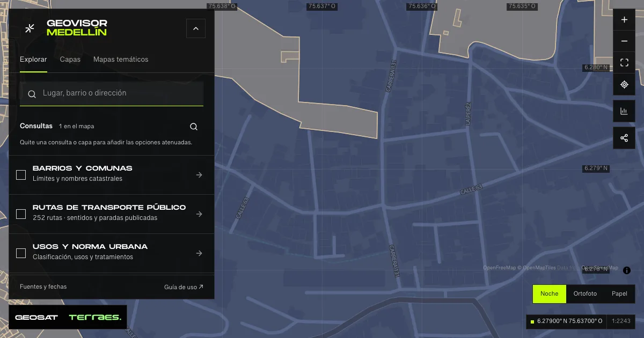Click the Geovisor Medellín logo icon

(x=30, y=28)
